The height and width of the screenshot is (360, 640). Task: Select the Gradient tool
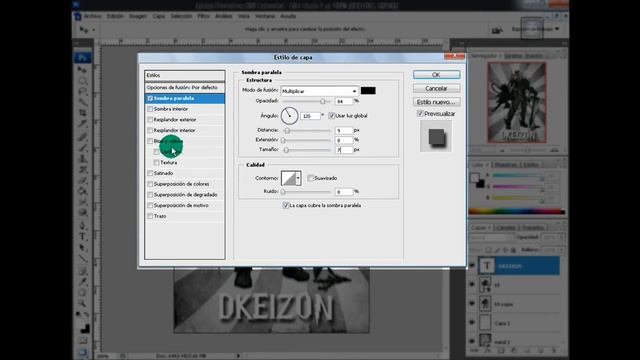coord(82,191)
